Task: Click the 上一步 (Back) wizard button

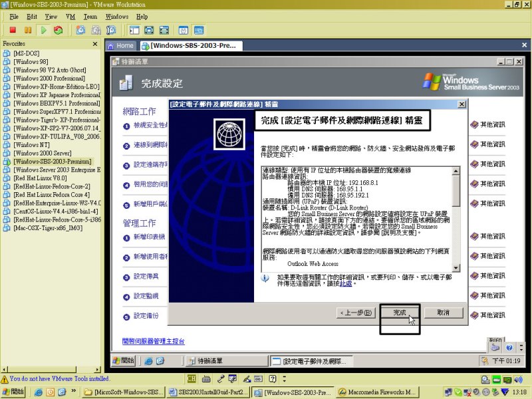Action: (x=356, y=313)
